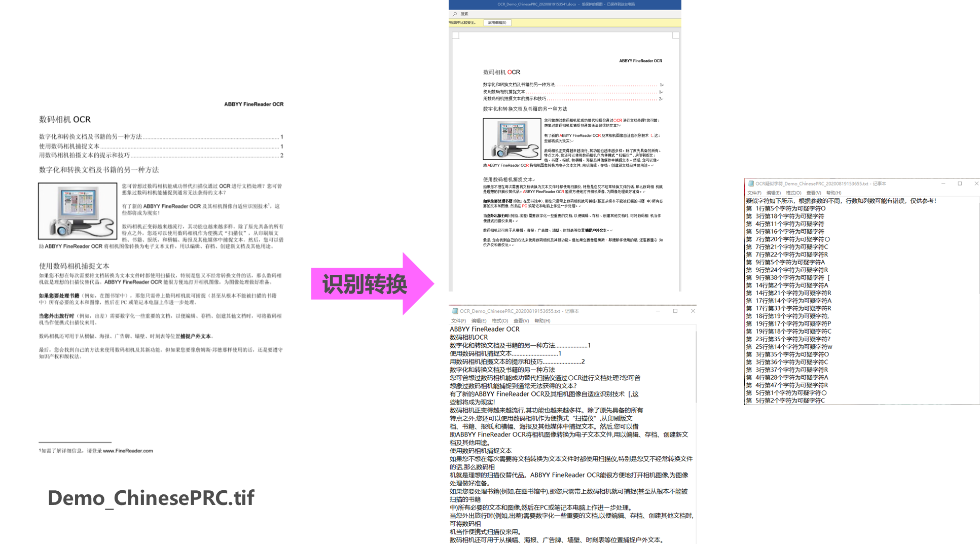The height and width of the screenshot is (544, 980).
Task: Click the Notepad icon of OCR疑似字符 window
Action: [751, 184]
